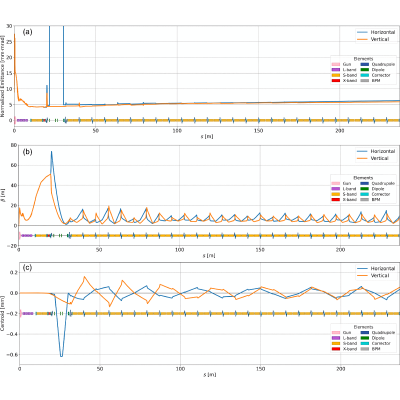Select the 'Horizontal' legend label in panel (b)

click(383, 151)
